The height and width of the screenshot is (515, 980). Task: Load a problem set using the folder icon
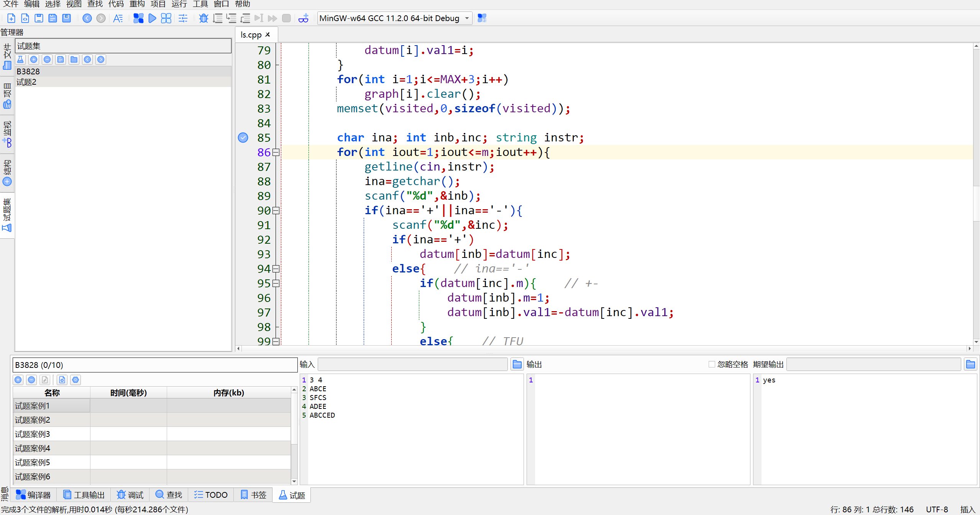[74, 59]
